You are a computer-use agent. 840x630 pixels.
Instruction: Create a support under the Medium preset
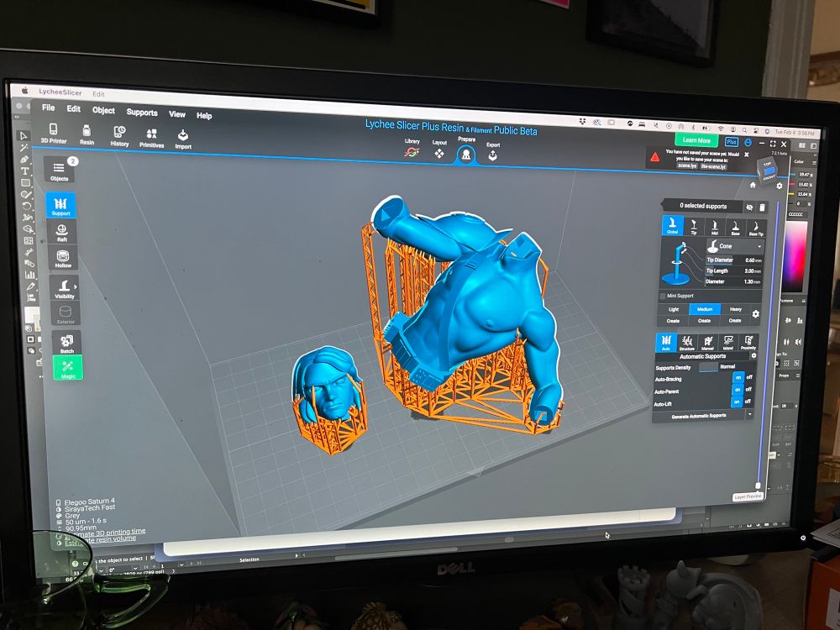click(x=704, y=320)
